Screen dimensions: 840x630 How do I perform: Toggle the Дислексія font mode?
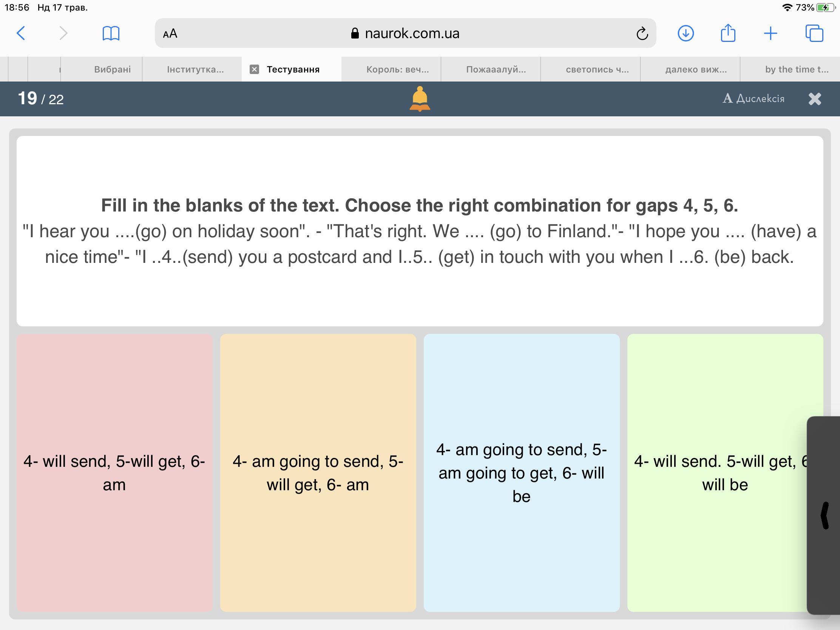(x=754, y=99)
